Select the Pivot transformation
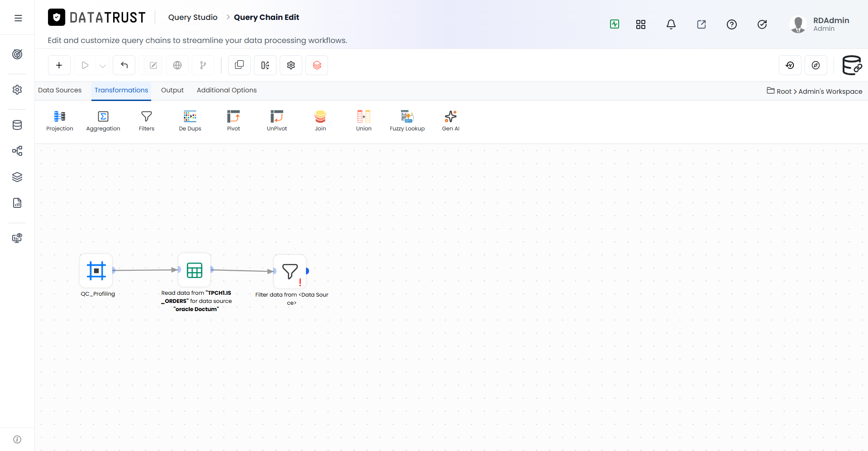 pos(234,121)
